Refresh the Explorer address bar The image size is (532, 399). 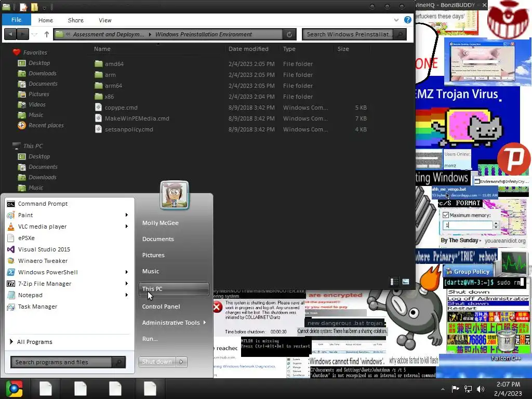[289, 34]
